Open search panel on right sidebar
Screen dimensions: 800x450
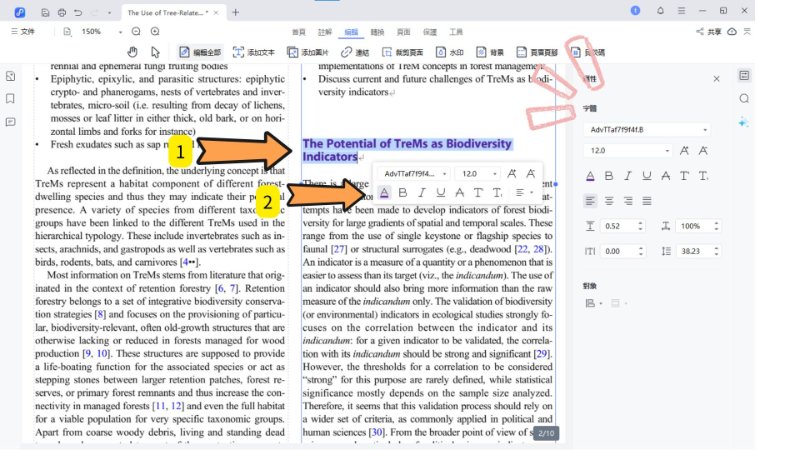[x=744, y=98]
